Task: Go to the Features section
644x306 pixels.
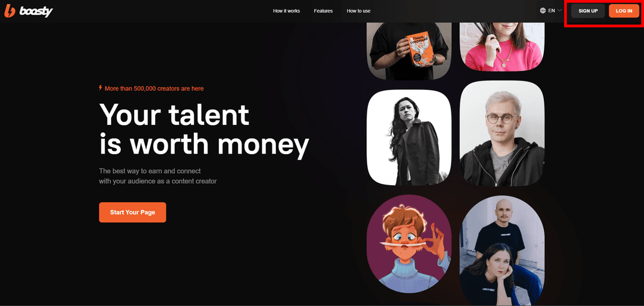Action: [323, 11]
